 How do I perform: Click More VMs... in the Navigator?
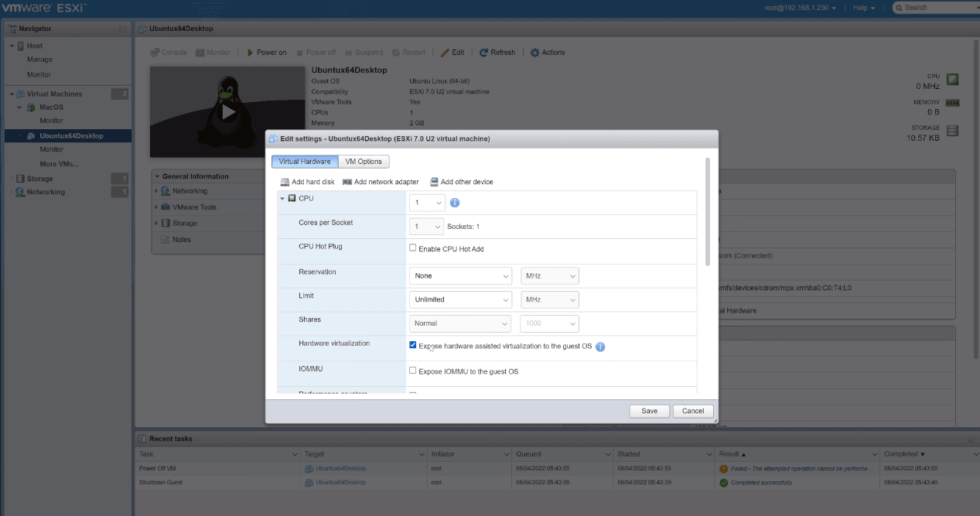click(x=60, y=164)
